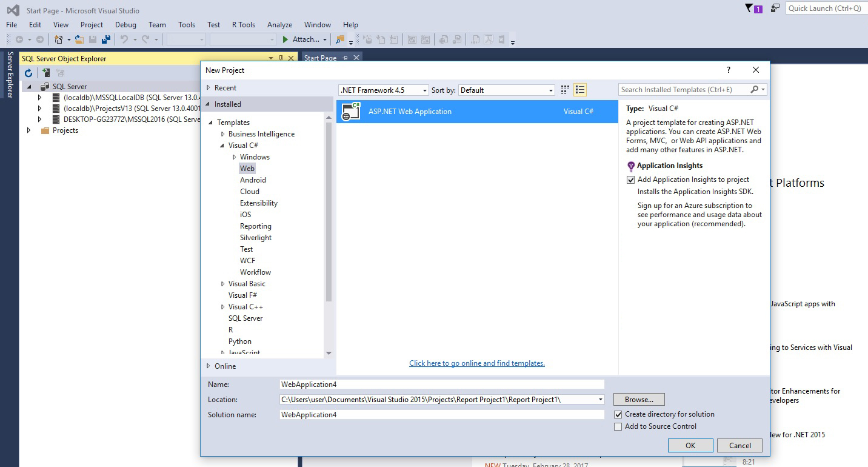
Task: Expand the Online section
Action: [209, 366]
